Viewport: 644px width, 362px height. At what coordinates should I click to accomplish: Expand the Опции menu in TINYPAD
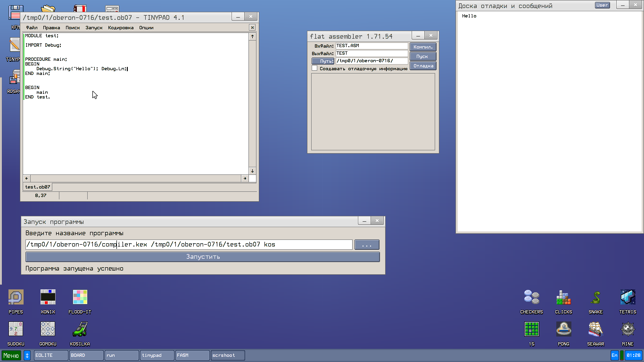click(x=146, y=28)
